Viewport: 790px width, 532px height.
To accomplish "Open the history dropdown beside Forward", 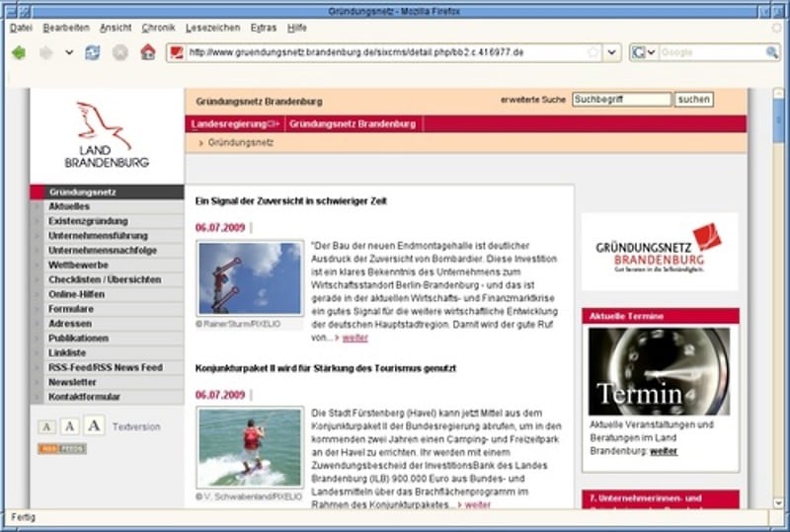I will pos(69,52).
